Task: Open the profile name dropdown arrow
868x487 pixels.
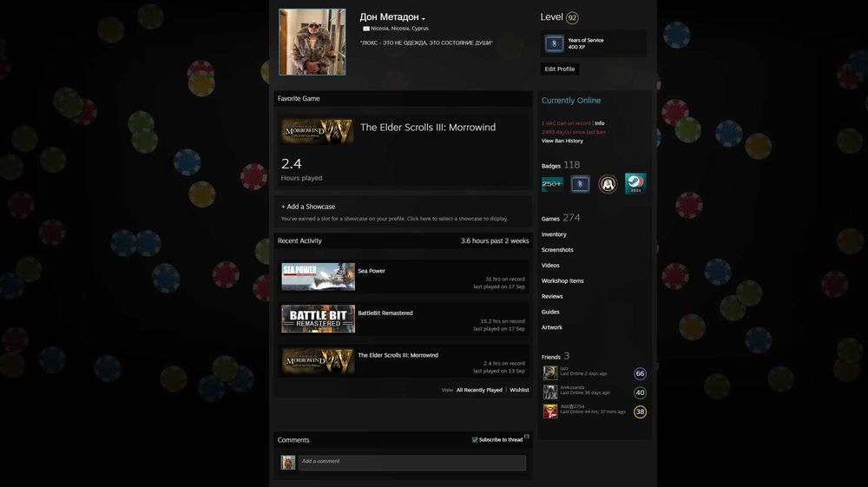Action: tap(424, 19)
